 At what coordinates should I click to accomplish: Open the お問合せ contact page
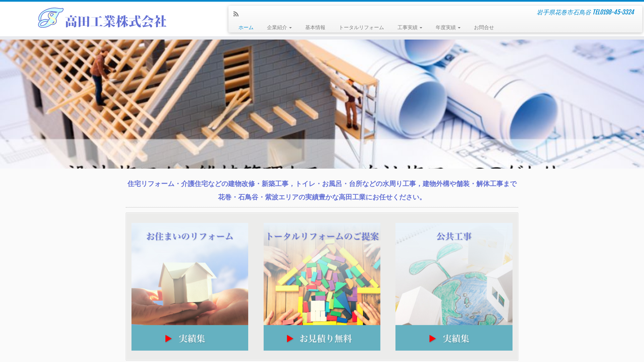484,27
